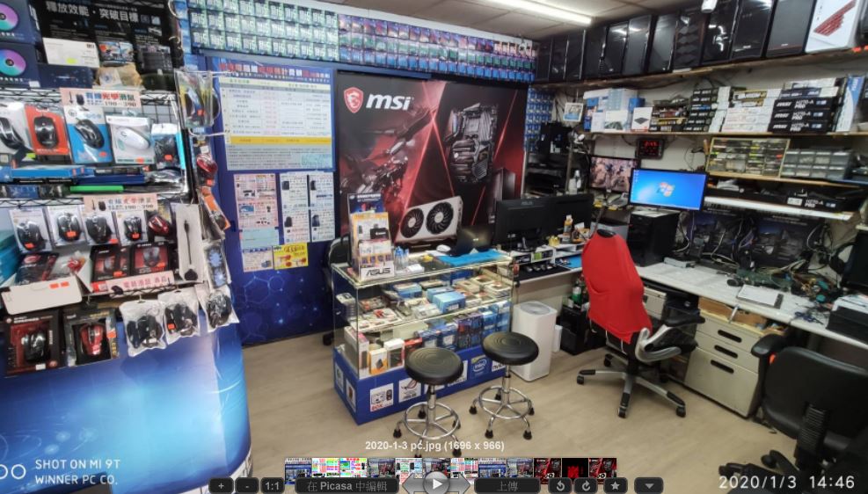
Task: Open the first thumbnail in the filmstrip
Action: coord(298,468)
